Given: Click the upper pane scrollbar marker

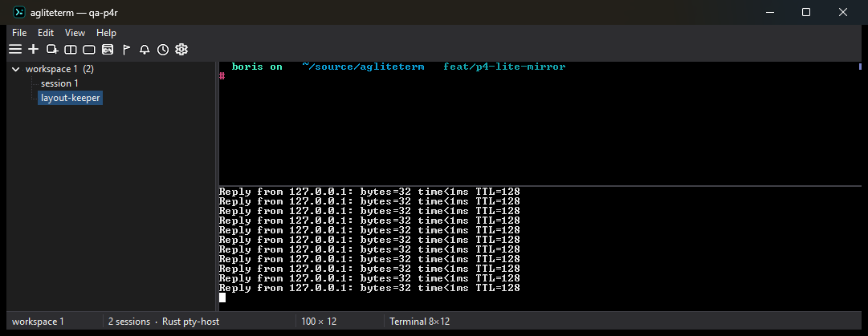Looking at the screenshot, I should point(860,67).
